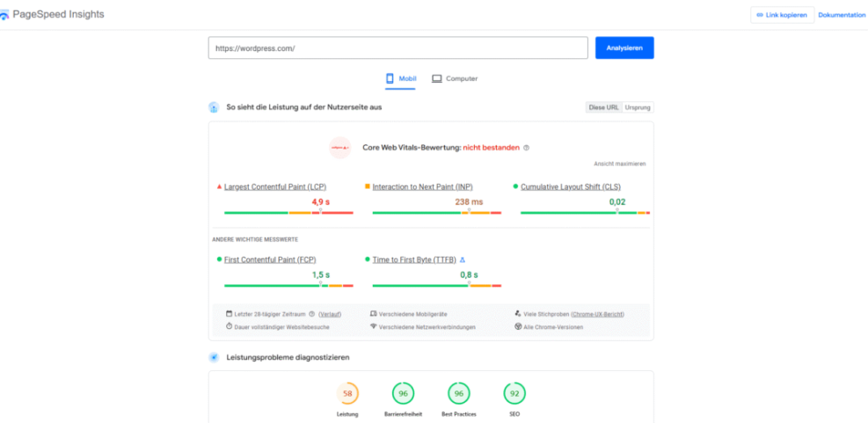
Task: Click the wifi icon beside Verschiedene Netzwerkverbindungen
Action: point(373,326)
